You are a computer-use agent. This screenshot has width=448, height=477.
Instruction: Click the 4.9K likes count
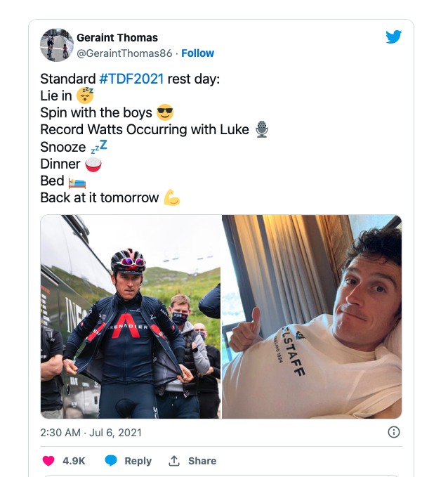tap(74, 461)
